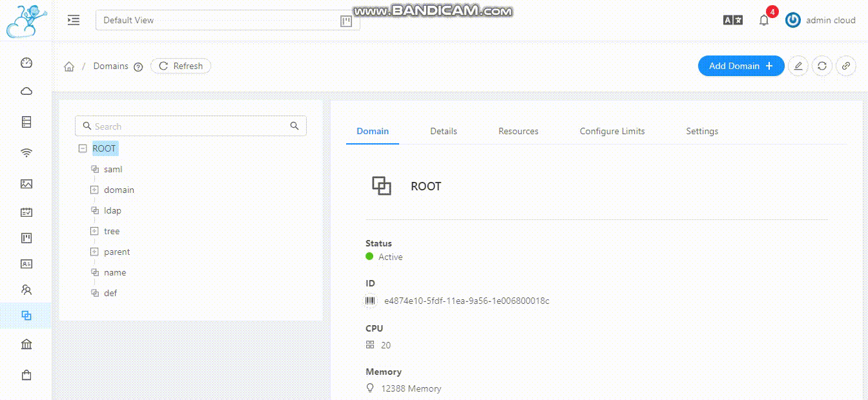Expand the domain tree node
The image size is (868, 400).
[94, 190]
